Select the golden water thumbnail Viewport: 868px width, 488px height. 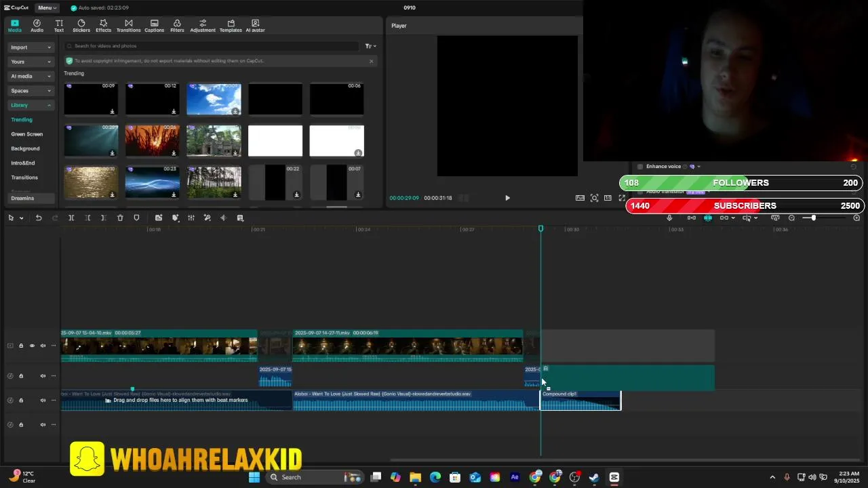pos(91,182)
